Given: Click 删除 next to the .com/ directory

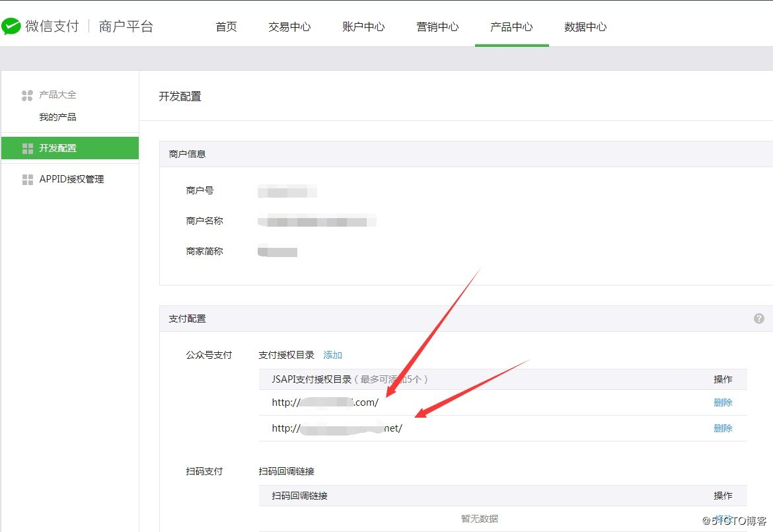Looking at the screenshot, I should click(x=723, y=402).
